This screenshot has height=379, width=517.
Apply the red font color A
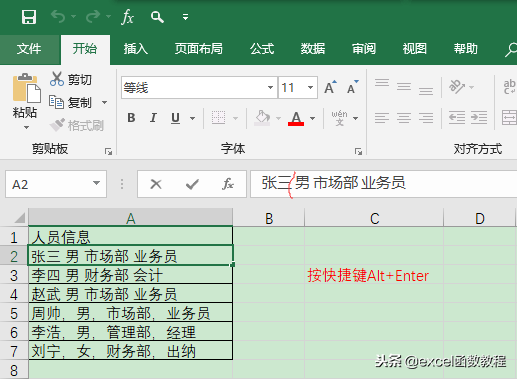296,118
